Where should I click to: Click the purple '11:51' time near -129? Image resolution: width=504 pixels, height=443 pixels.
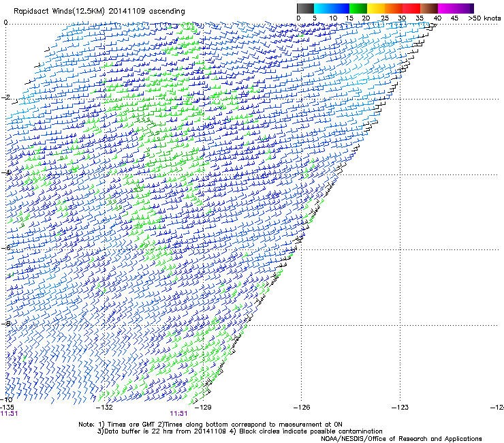pyautogui.click(x=178, y=414)
